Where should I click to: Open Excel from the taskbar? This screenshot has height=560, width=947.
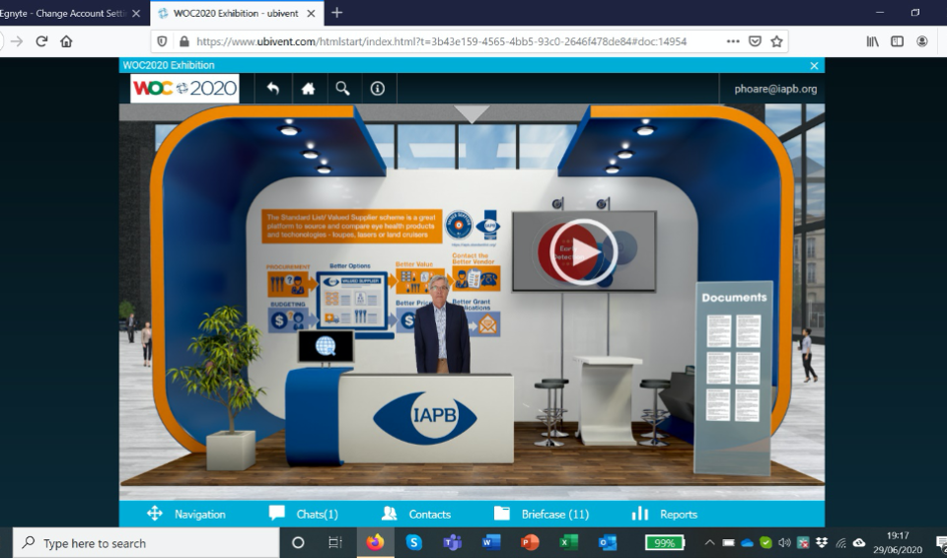click(x=568, y=542)
